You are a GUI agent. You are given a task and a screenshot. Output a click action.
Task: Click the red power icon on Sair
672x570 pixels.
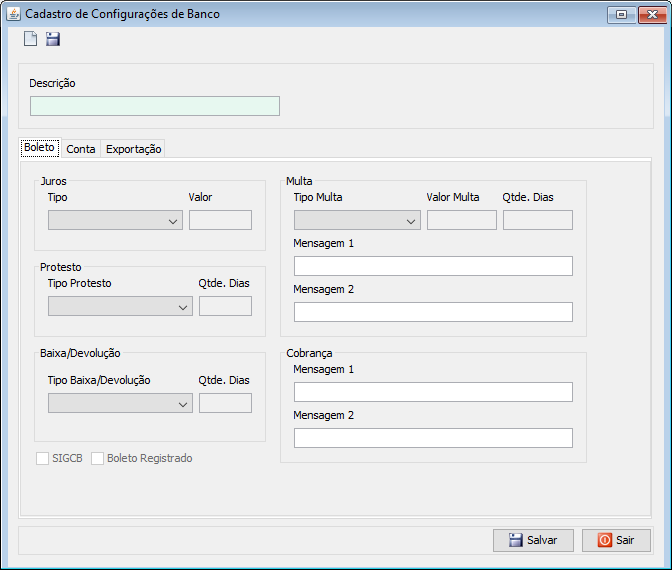(605, 540)
